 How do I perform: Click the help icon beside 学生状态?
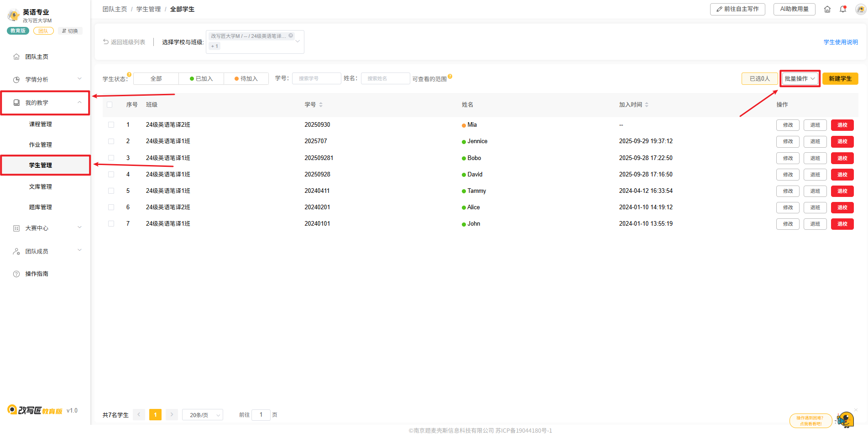(129, 74)
